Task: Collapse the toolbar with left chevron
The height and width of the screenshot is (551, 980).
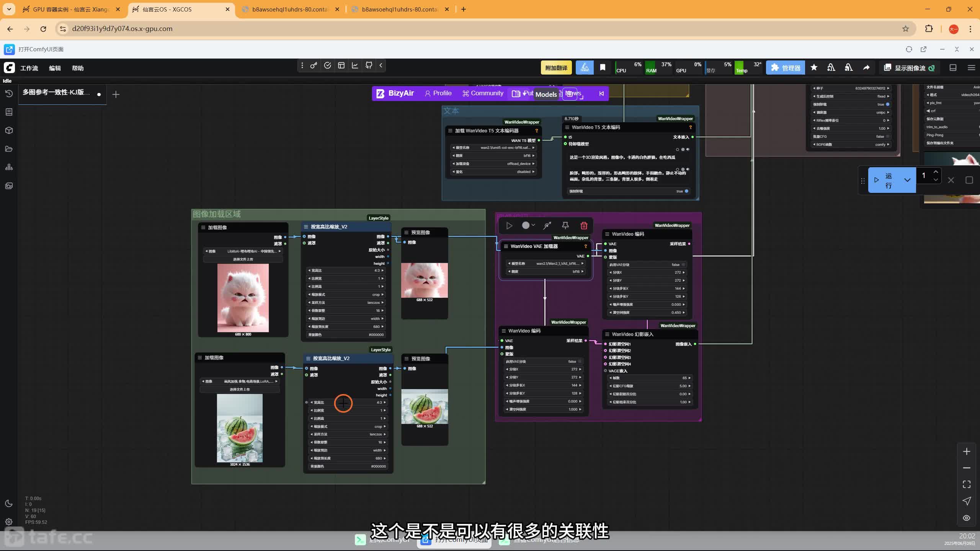Action: (x=381, y=65)
